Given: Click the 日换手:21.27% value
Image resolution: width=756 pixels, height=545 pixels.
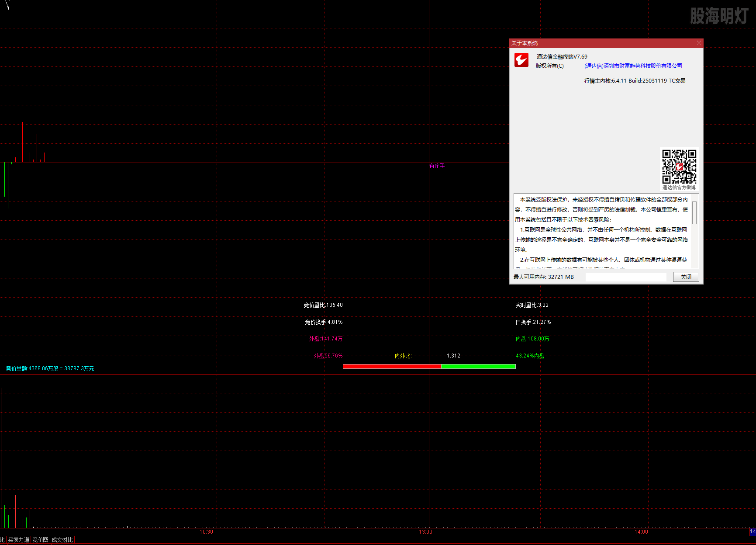Looking at the screenshot, I should tap(533, 322).
